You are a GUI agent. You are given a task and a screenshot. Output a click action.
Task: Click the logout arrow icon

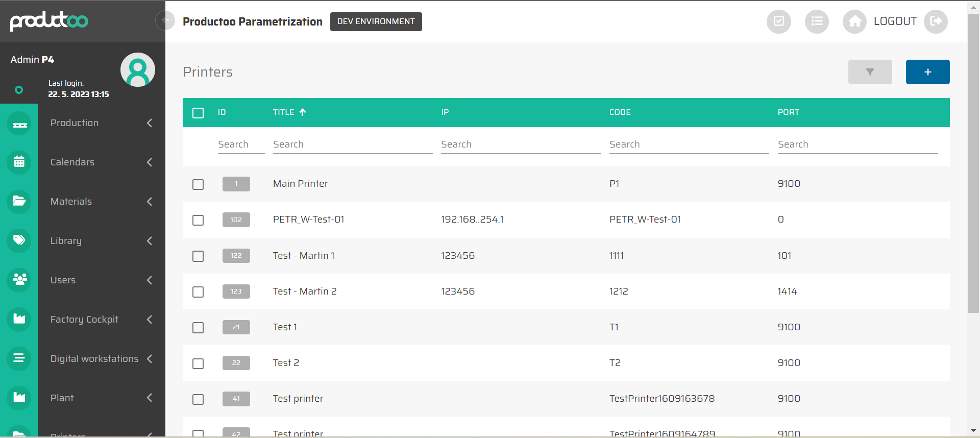[x=936, y=21]
